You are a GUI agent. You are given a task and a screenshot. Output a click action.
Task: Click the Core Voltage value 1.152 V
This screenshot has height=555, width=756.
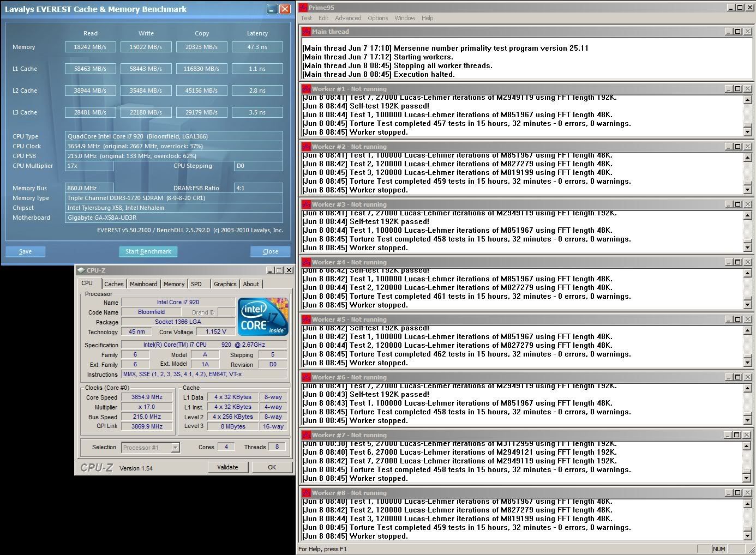pos(216,331)
